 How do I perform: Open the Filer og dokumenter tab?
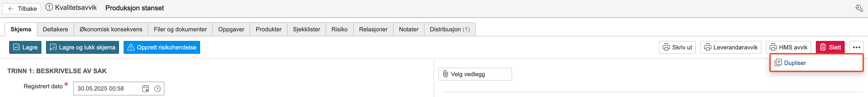pos(180,29)
